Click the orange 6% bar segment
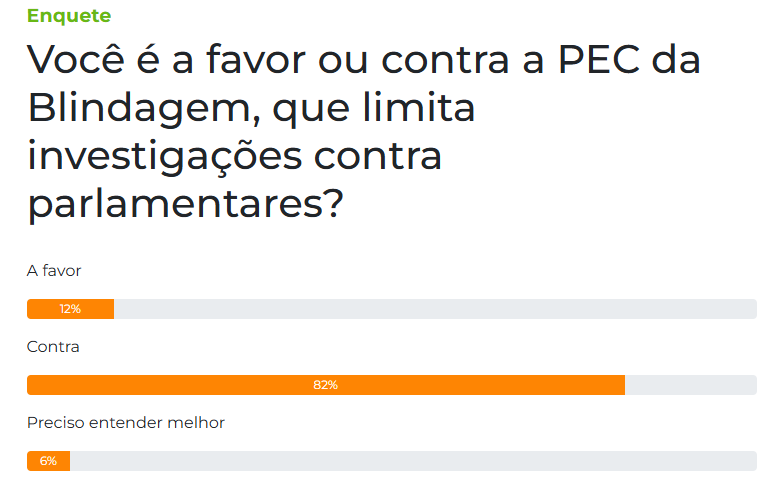The image size is (776, 501). tap(48, 461)
